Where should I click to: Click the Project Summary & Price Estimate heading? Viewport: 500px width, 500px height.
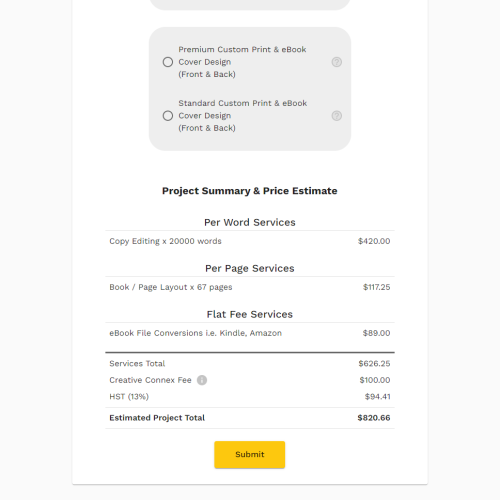click(x=250, y=191)
